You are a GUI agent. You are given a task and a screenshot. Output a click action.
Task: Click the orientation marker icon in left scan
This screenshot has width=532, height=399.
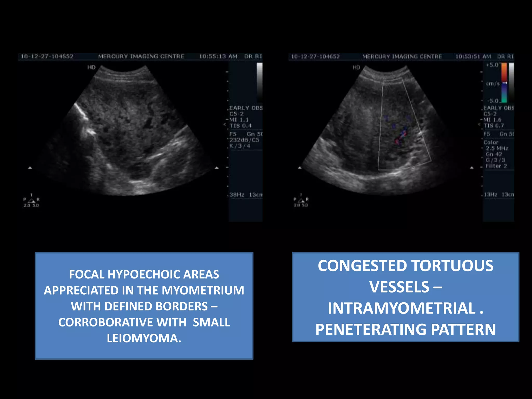click(x=31, y=200)
